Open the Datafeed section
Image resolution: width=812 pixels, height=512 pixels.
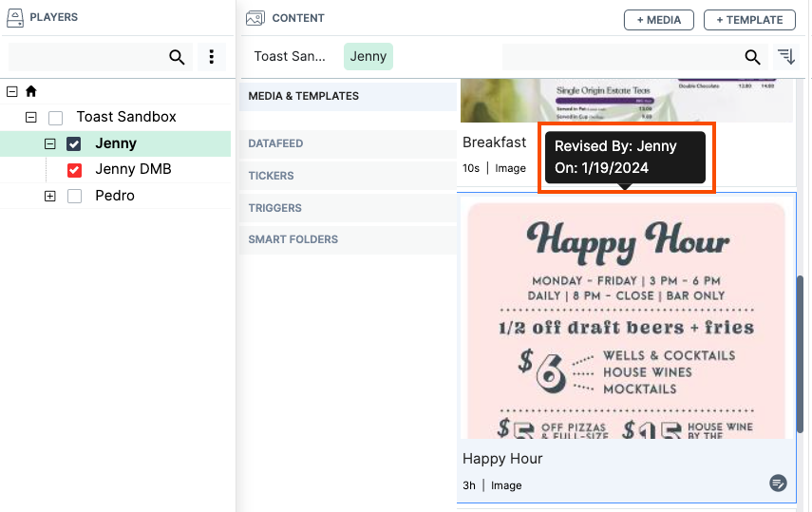(x=275, y=143)
